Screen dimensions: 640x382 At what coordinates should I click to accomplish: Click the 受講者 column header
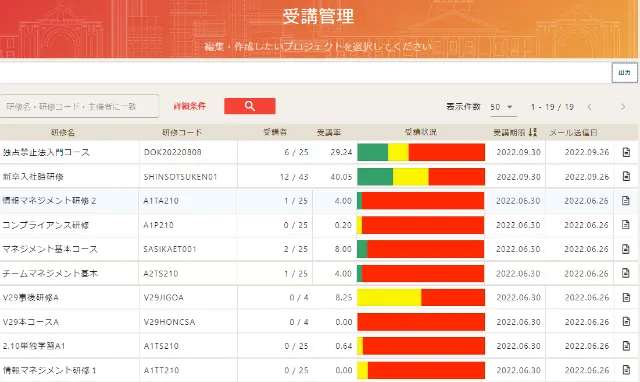(275, 132)
